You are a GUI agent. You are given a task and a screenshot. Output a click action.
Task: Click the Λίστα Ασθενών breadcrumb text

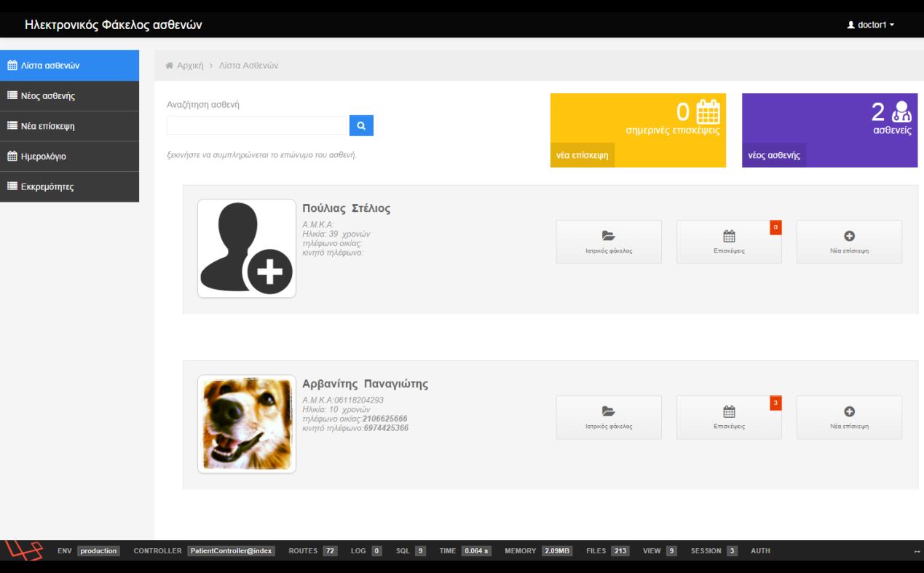pyautogui.click(x=249, y=66)
